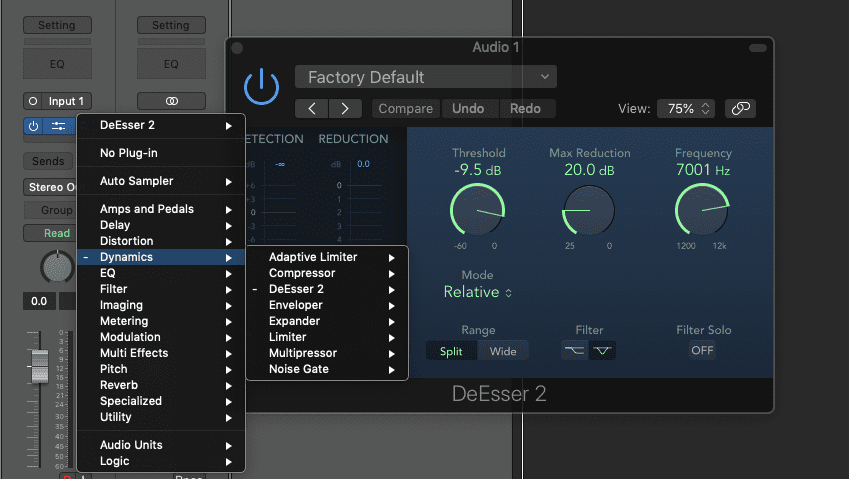Select the low-shelf filter shape icon
Image resolution: width=849 pixels, height=479 pixels.
(574, 351)
